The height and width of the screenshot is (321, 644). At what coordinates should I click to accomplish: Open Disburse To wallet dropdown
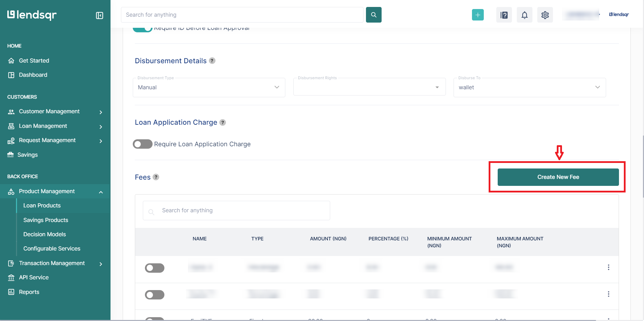point(530,87)
